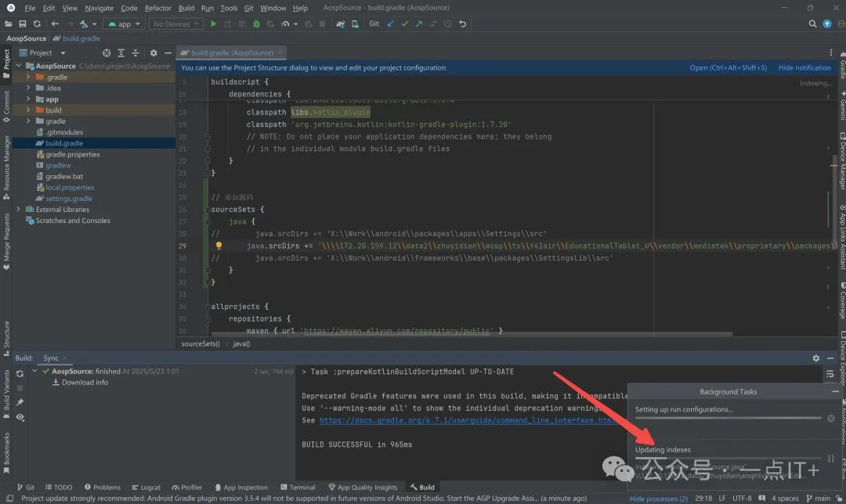Click the Sync/reload from disk toolbar icon
846x504 pixels.
[x=37, y=23]
